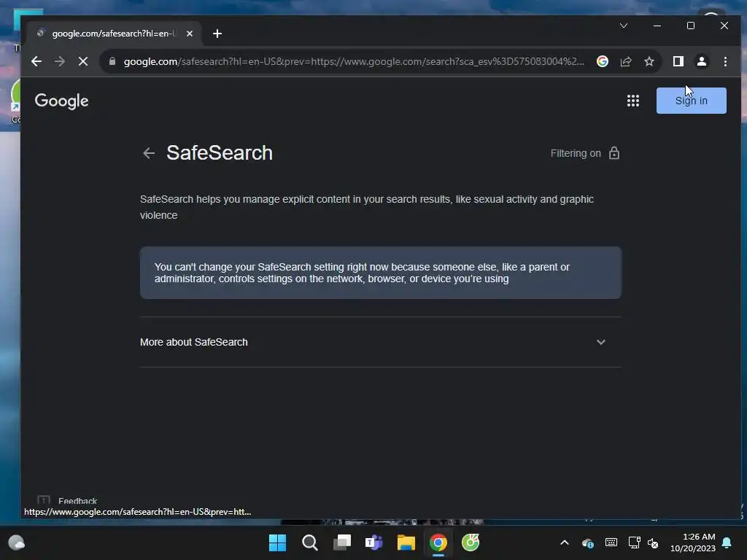747x560 pixels.
Task: Click the Google icon in address bar
Action: click(x=602, y=61)
